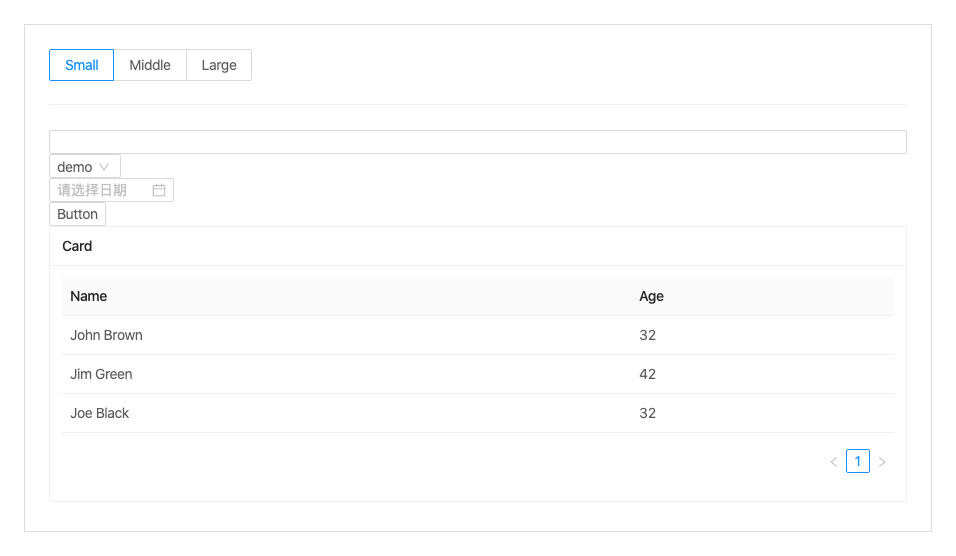Select the Middle size radio option

150,65
